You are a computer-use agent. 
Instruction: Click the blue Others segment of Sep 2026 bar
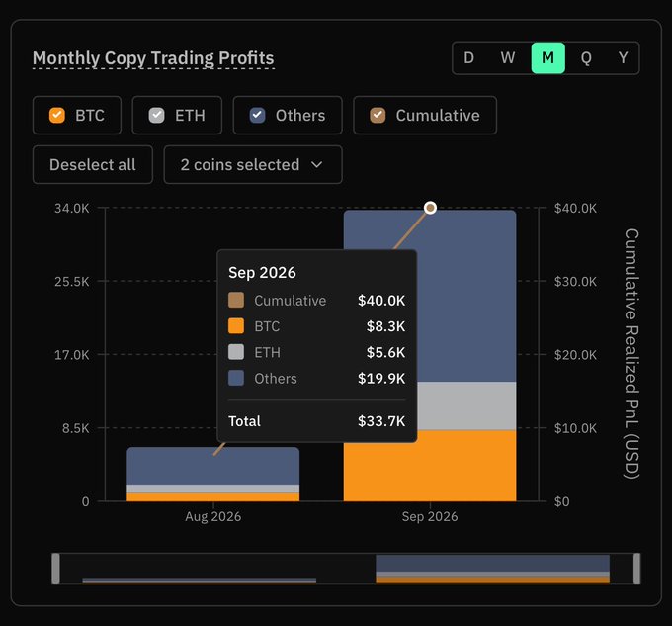(x=466, y=296)
